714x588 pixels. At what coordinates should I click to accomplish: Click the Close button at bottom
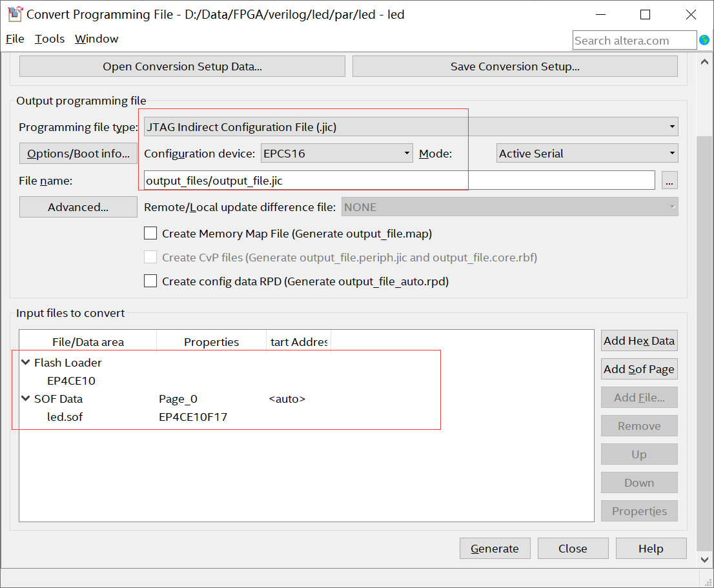[573, 549]
